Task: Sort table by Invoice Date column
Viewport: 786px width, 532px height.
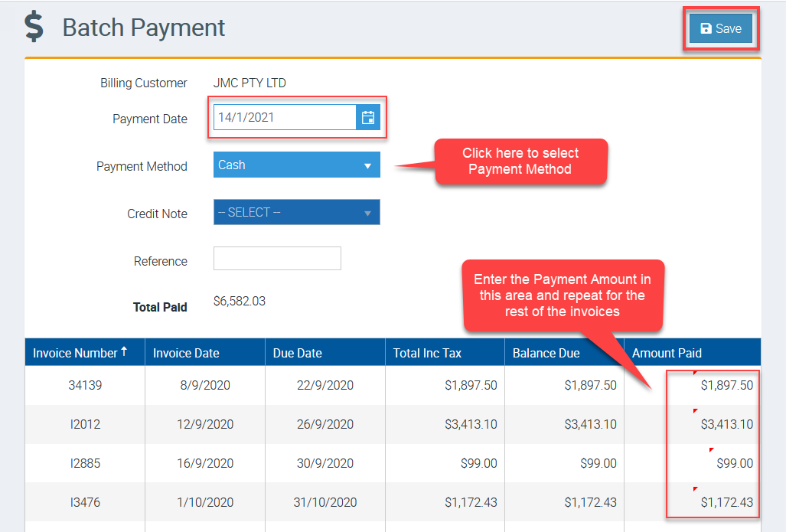Action: [x=186, y=353]
